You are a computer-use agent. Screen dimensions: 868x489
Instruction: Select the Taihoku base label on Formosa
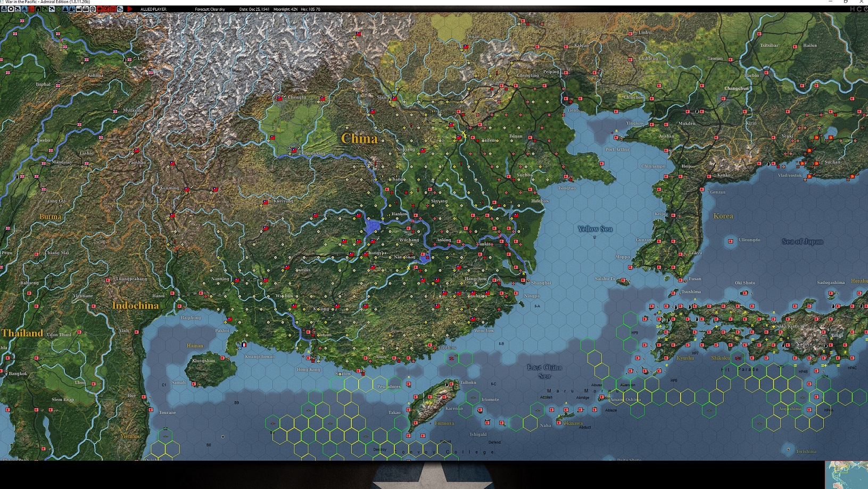[468, 382]
